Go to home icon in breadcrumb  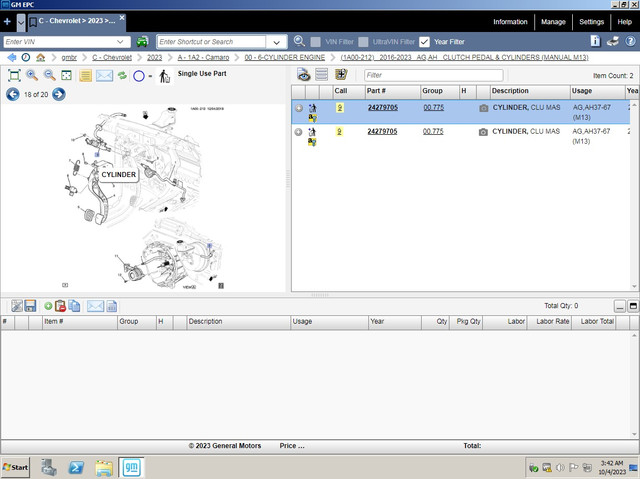click(40, 58)
